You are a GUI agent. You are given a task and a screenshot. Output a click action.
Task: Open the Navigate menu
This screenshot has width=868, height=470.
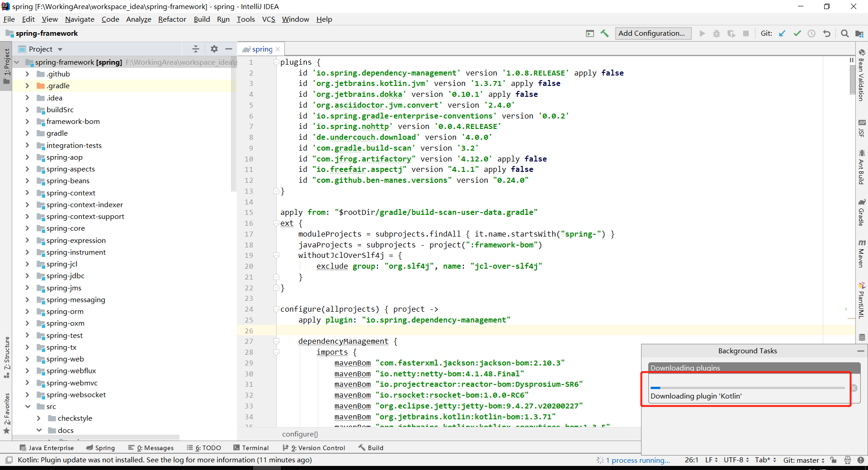tap(80, 19)
